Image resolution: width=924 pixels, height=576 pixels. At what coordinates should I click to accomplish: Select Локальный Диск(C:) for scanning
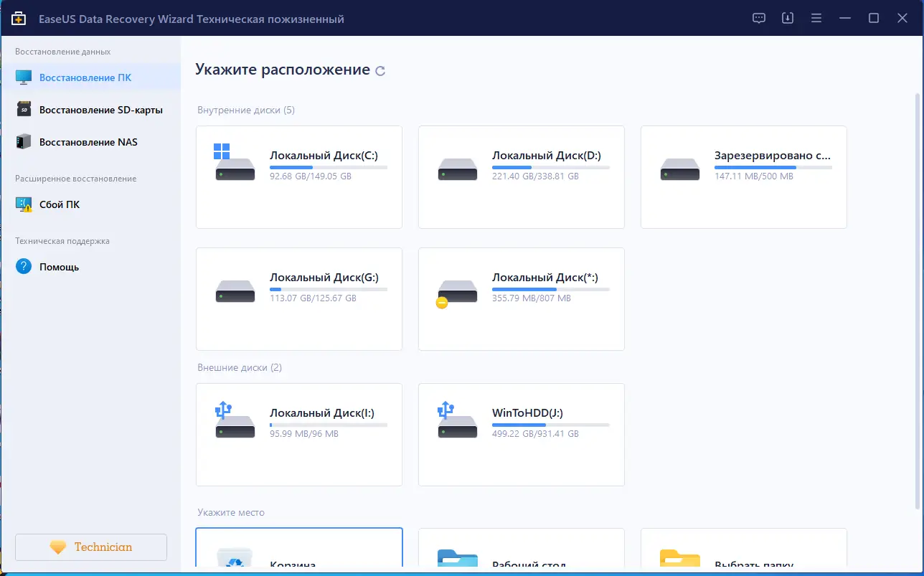pos(298,176)
